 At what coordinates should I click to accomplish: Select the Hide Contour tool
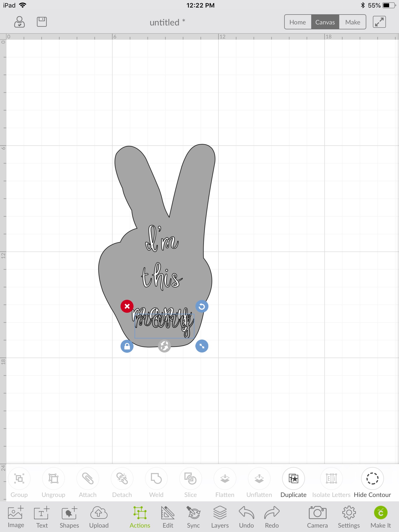pyautogui.click(x=372, y=478)
